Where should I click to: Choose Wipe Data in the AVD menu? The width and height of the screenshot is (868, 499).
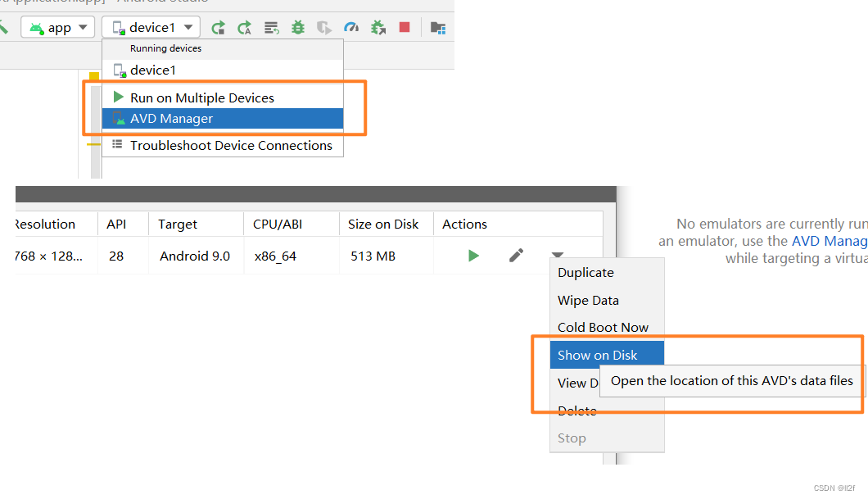pos(607,300)
